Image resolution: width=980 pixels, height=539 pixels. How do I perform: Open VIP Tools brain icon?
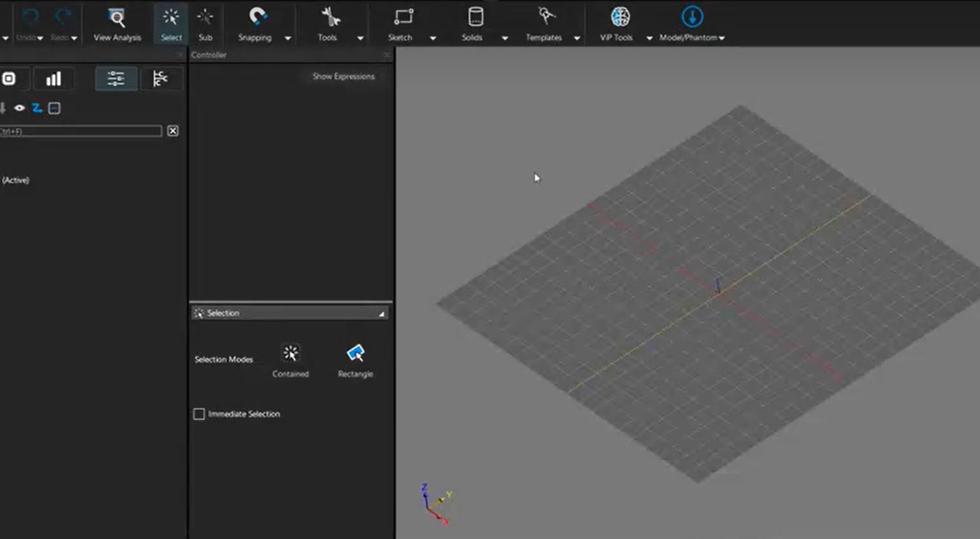click(x=619, y=18)
